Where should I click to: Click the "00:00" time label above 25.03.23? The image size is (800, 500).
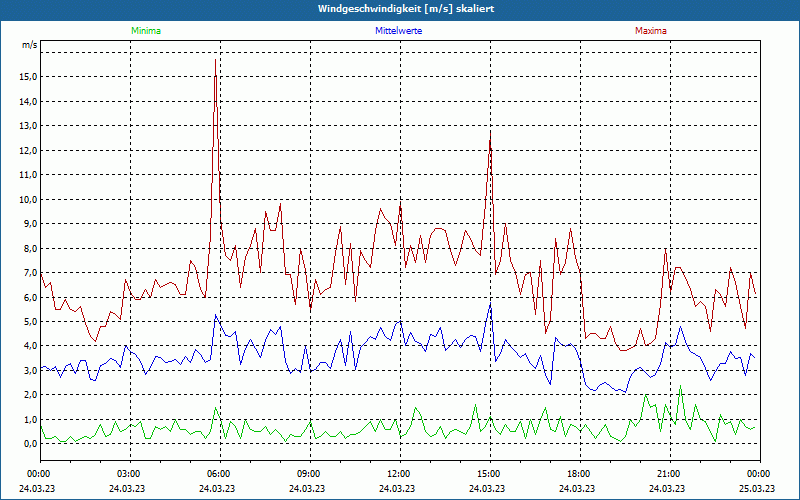click(757, 474)
